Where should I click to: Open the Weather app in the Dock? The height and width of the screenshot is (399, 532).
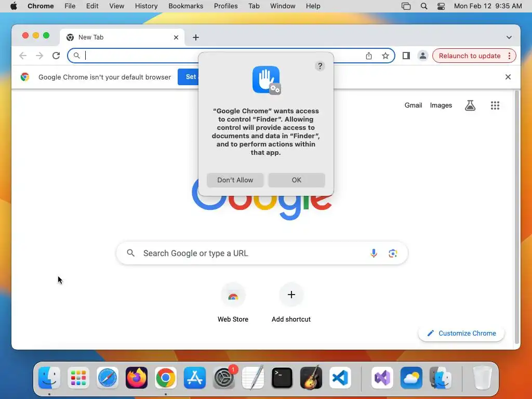pyautogui.click(x=411, y=378)
